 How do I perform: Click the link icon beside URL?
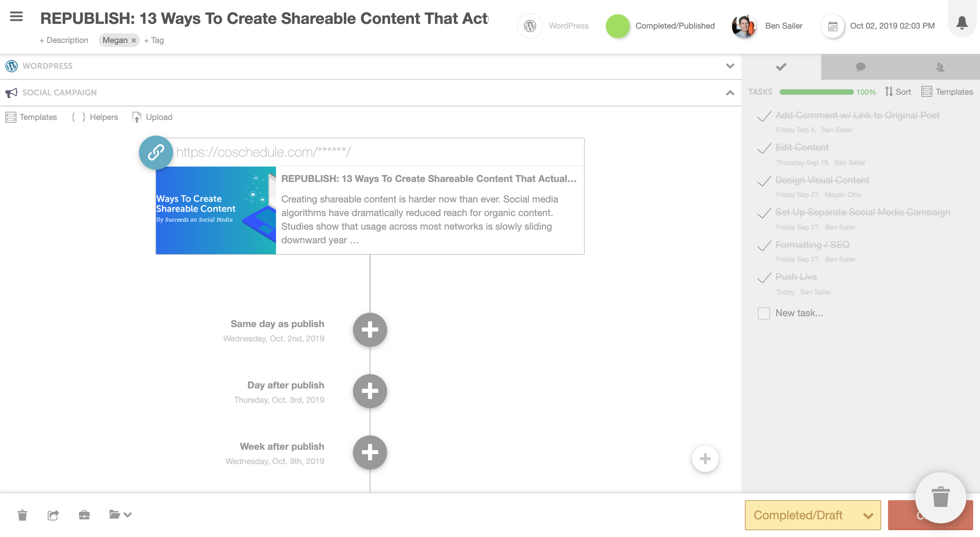pyautogui.click(x=156, y=153)
